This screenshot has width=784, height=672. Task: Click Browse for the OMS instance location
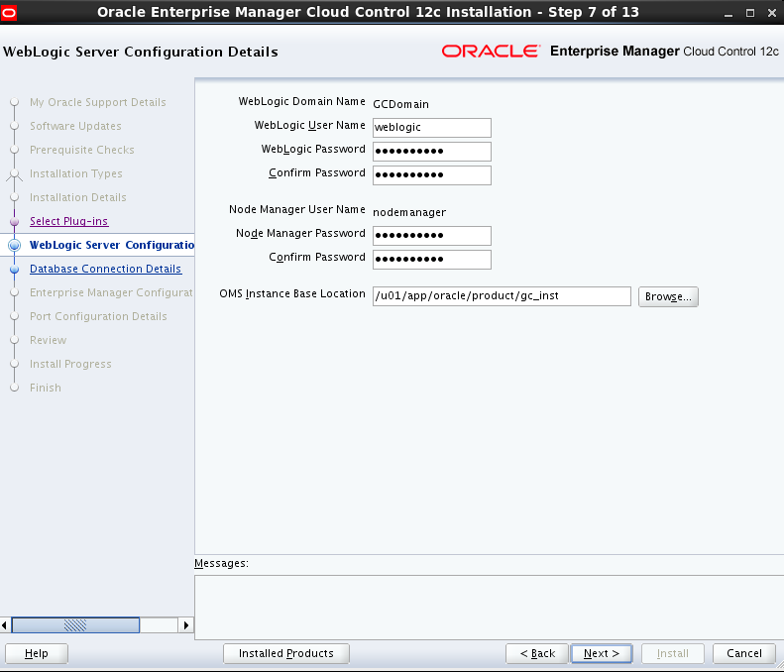click(668, 296)
